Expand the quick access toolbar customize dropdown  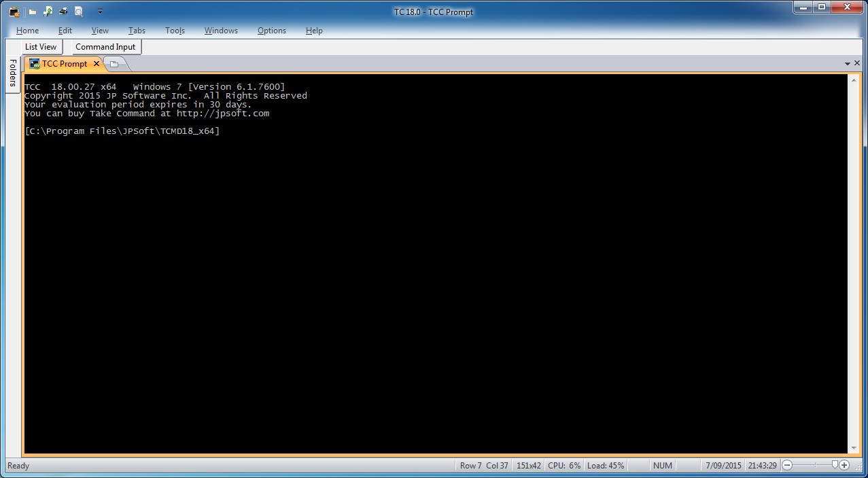[100, 12]
